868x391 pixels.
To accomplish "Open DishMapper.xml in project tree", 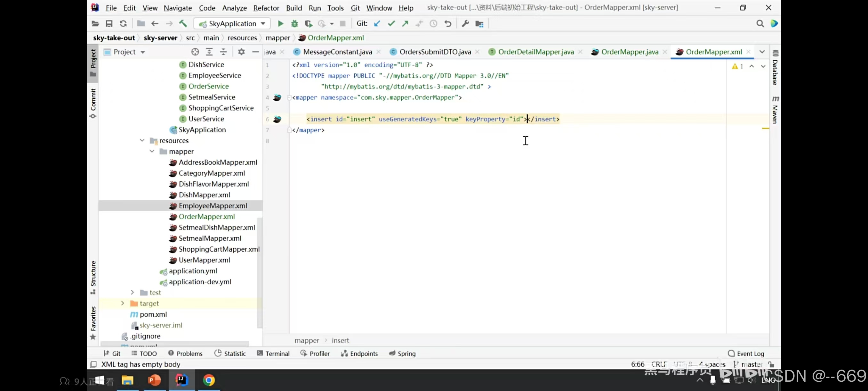I will [x=204, y=195].
